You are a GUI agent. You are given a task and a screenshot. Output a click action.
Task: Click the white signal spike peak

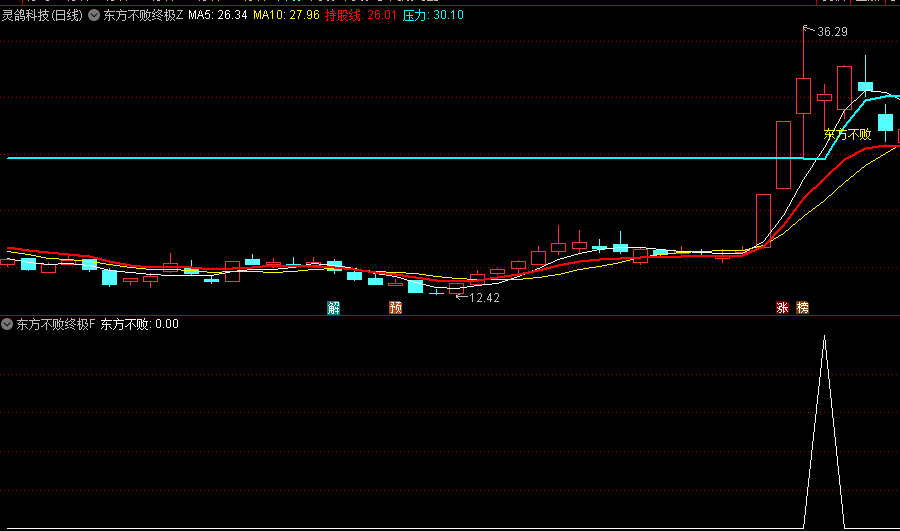point(824,338)
